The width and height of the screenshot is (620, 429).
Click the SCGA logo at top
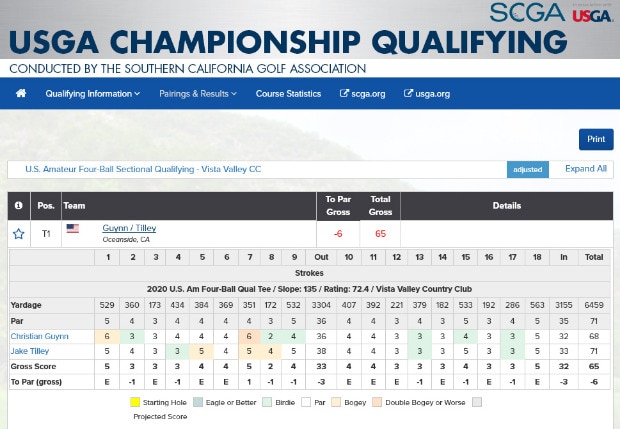coord(527,12)
